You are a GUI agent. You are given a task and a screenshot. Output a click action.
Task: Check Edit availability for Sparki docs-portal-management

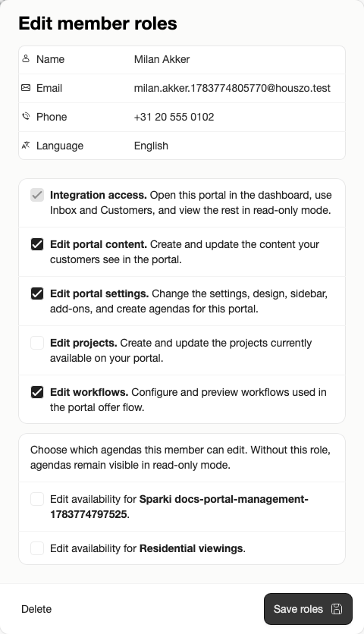click(x=37, y=499)
